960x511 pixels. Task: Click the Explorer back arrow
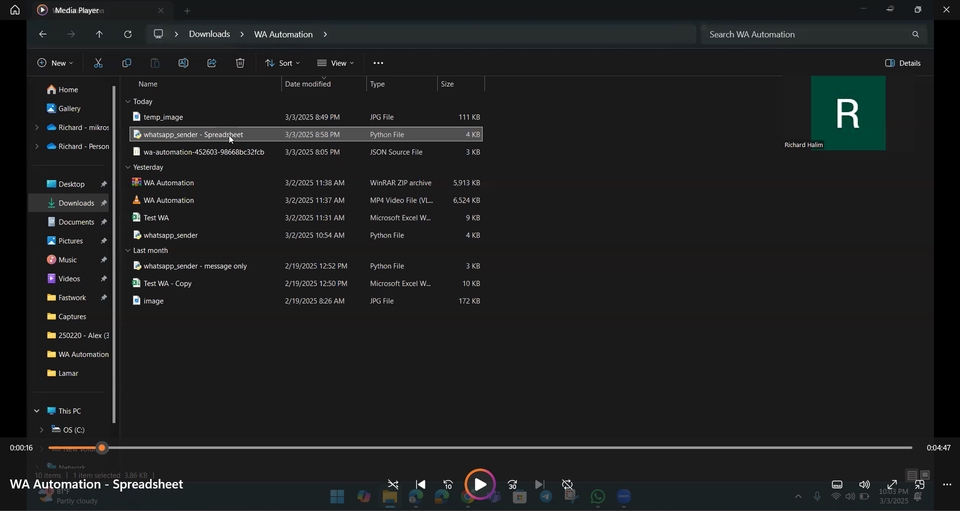point(43,34)
